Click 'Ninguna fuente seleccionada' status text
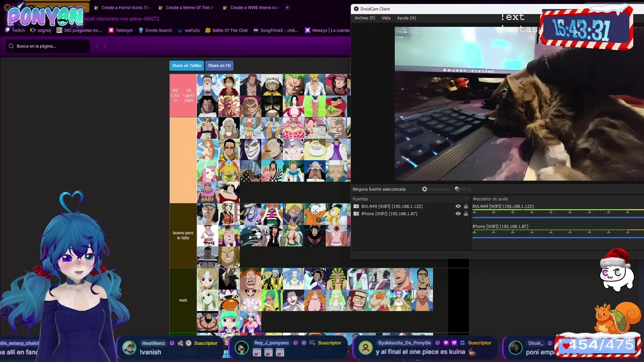 coord(379,189)
